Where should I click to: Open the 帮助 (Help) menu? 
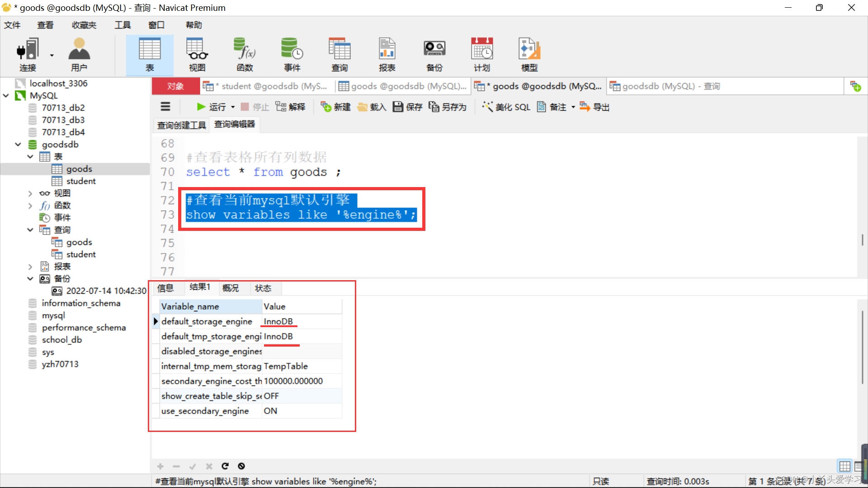(194, 25)
